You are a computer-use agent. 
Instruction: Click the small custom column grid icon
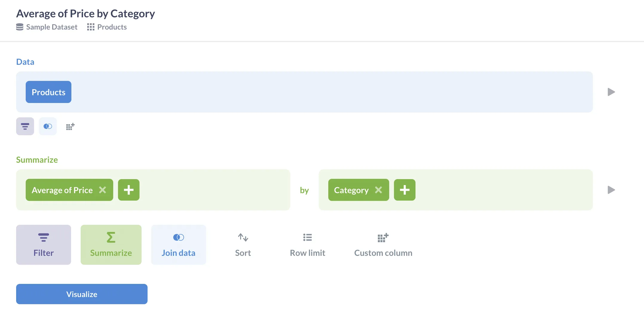[70, 127]
